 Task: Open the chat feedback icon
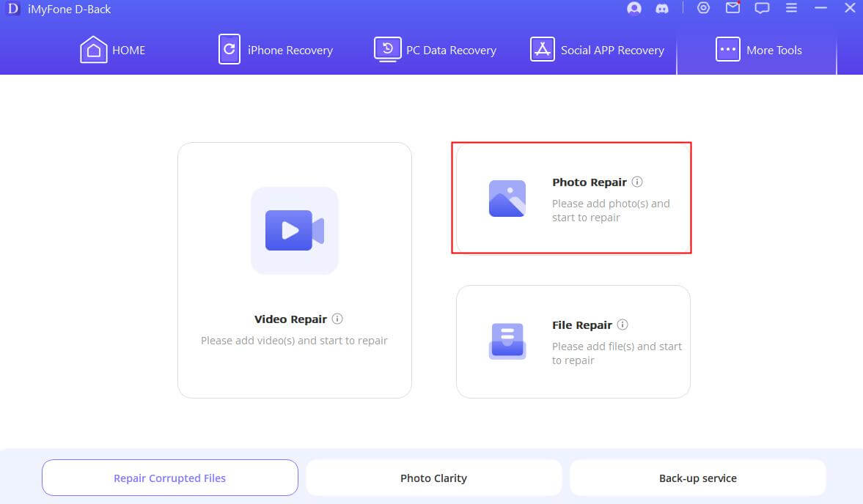[762, 8]
